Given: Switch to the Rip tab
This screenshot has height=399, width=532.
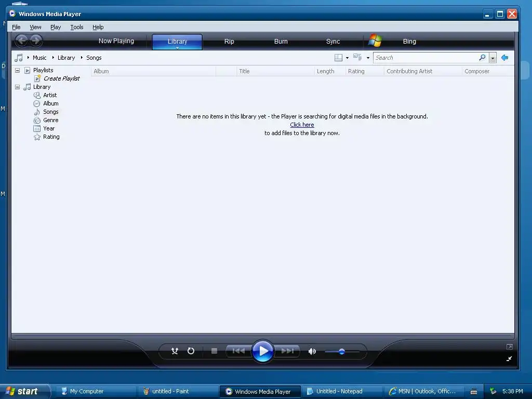Looking at the screenshot, I should click(229, 42).
